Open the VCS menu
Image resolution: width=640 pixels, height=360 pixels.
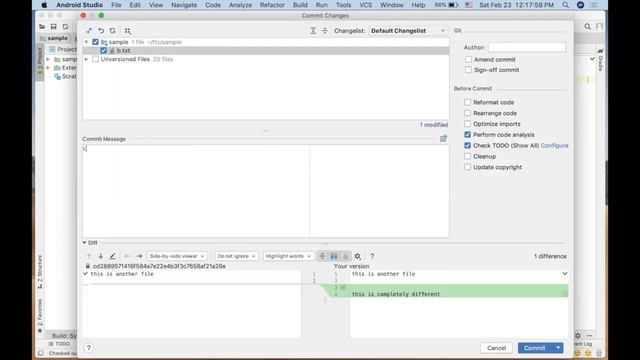point(366,5)
